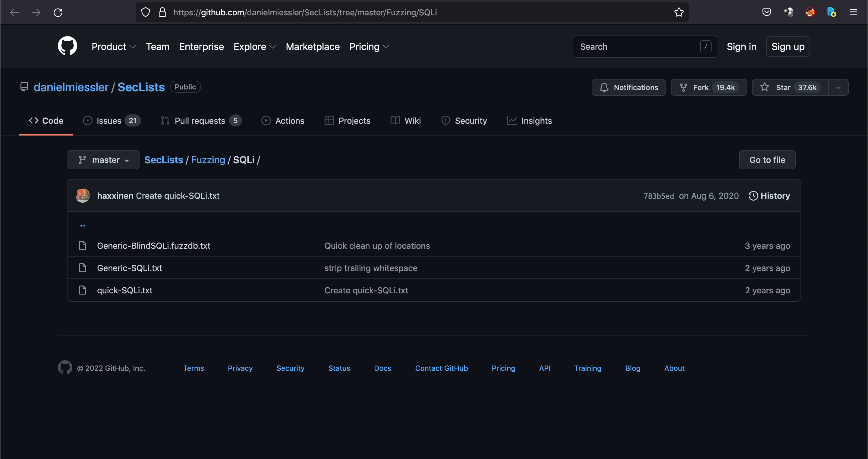Star the repository with the Star button
The width and height of the screenshot is (868, 459).
point(790,88)
